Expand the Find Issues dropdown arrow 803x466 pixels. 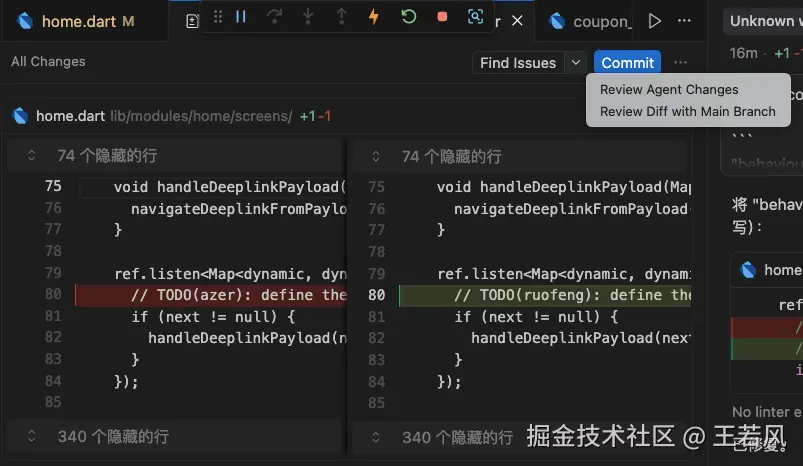pyautogui.click(x=576, y=62)
